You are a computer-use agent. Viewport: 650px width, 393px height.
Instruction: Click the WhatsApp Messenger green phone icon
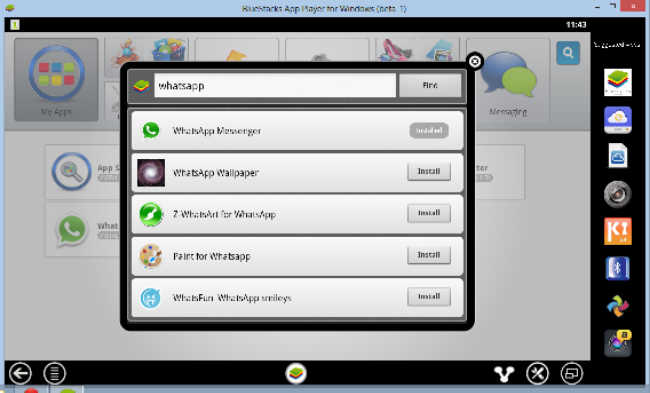(x=151, y=131)
